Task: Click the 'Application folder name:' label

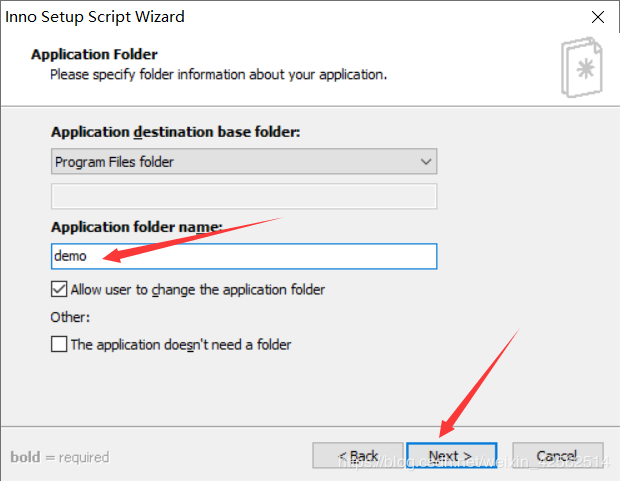Action: tap(136, 227)
